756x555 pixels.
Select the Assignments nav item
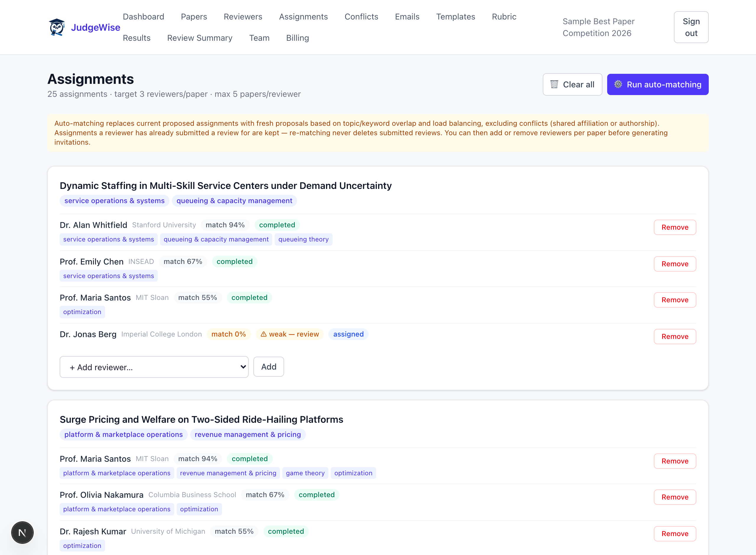(303, 17)
